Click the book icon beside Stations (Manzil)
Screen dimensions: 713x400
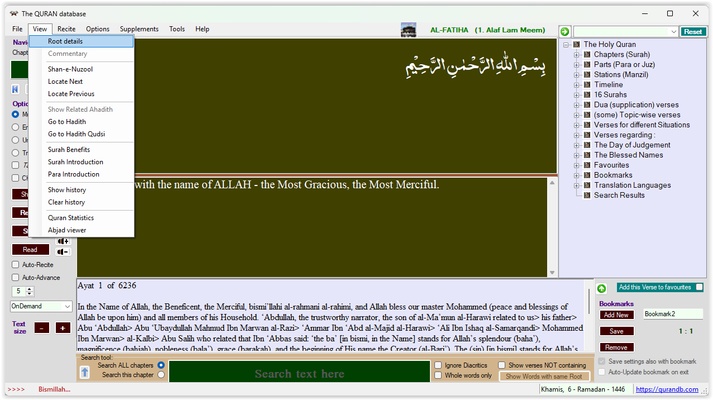(x=587, y=75)
